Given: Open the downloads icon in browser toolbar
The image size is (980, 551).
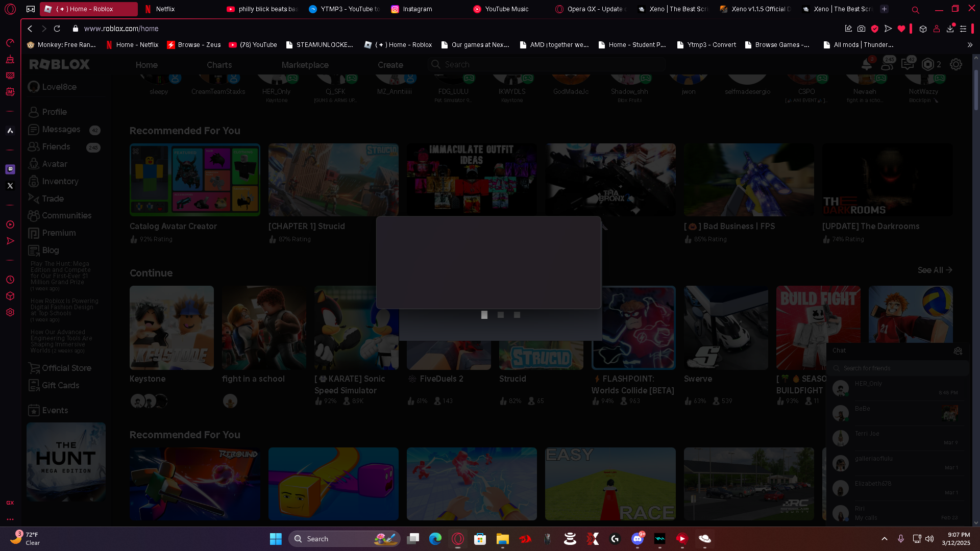Looking at the screenshot, I should point(950,29).
